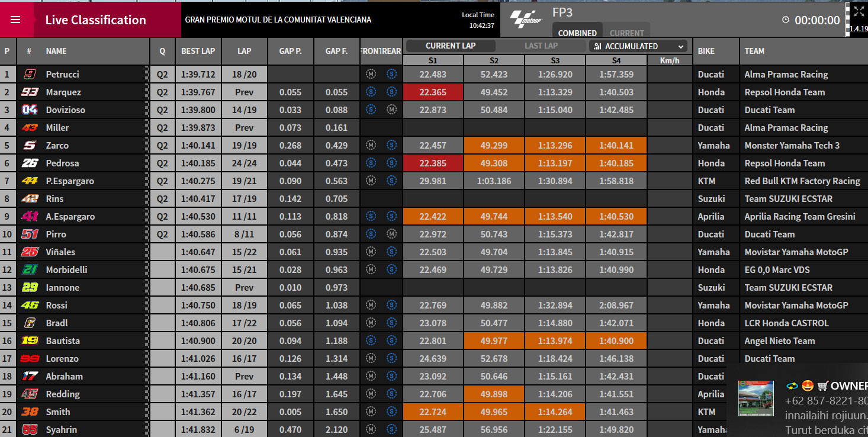This screenshot has width=868, height=437.
Task: Click front tyre icon in Zarco's row
Action: coord(371,145)
